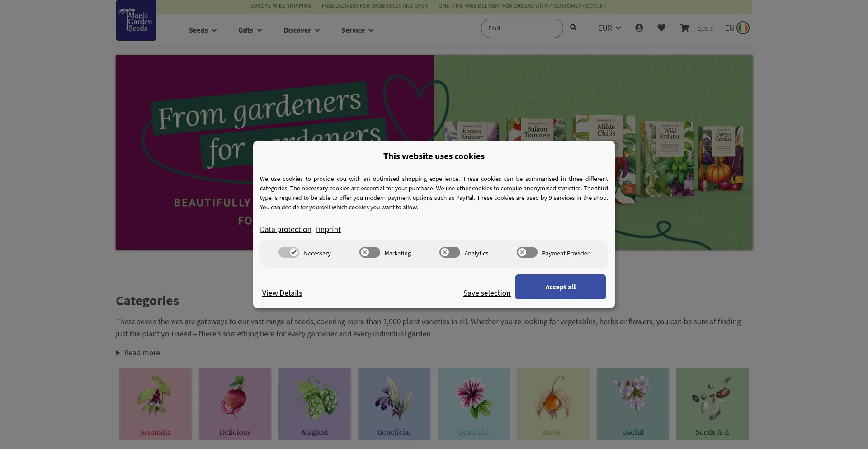
Task: Open the shopping cart icon
Action: [x=684, y=28]
